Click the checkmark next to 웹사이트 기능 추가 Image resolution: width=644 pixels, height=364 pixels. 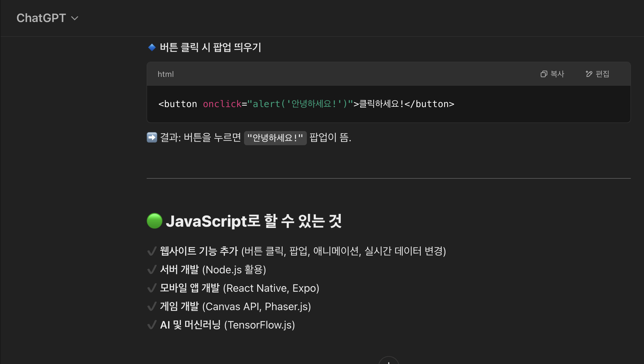click(152, 251)
